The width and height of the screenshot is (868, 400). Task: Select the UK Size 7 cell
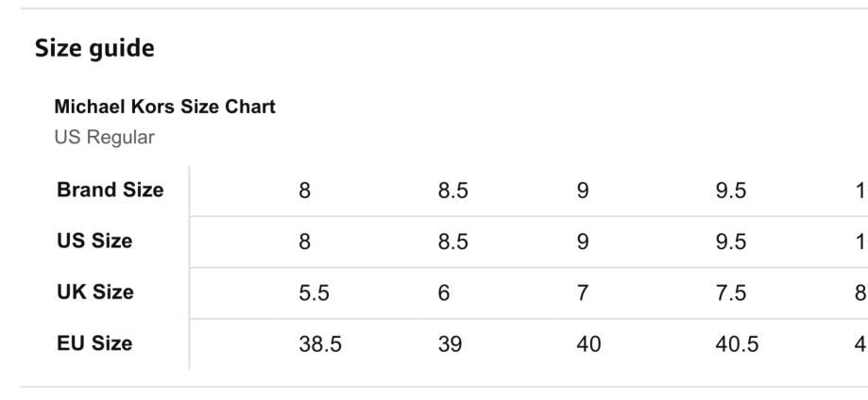click(583, 292)
